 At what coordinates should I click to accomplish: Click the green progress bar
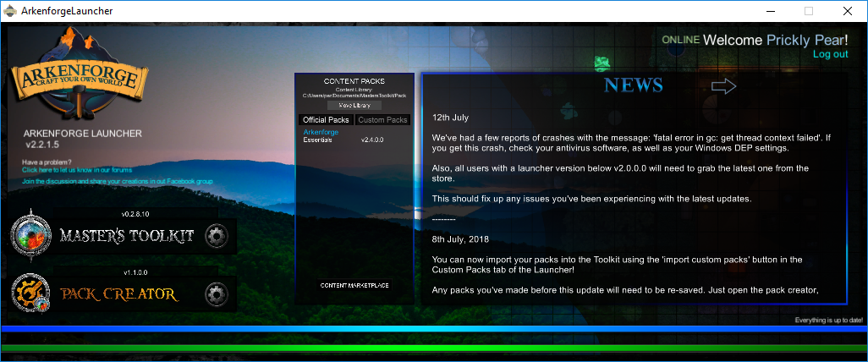pos(433,348)
